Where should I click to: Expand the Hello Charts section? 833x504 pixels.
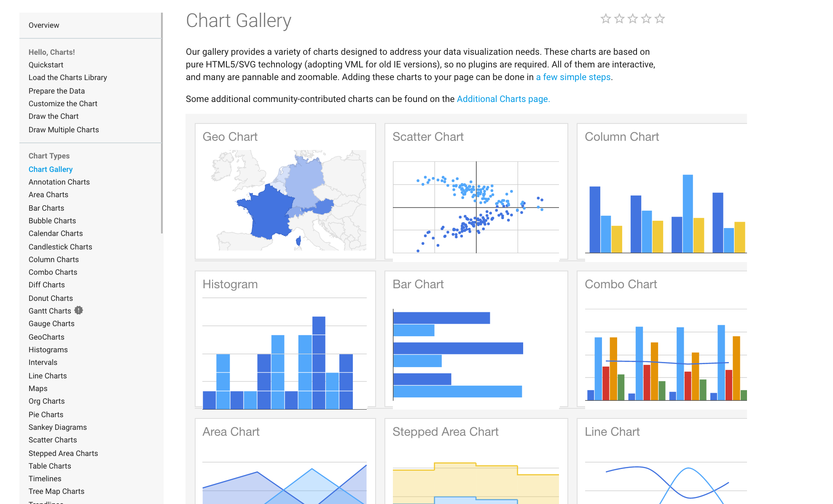51,52
